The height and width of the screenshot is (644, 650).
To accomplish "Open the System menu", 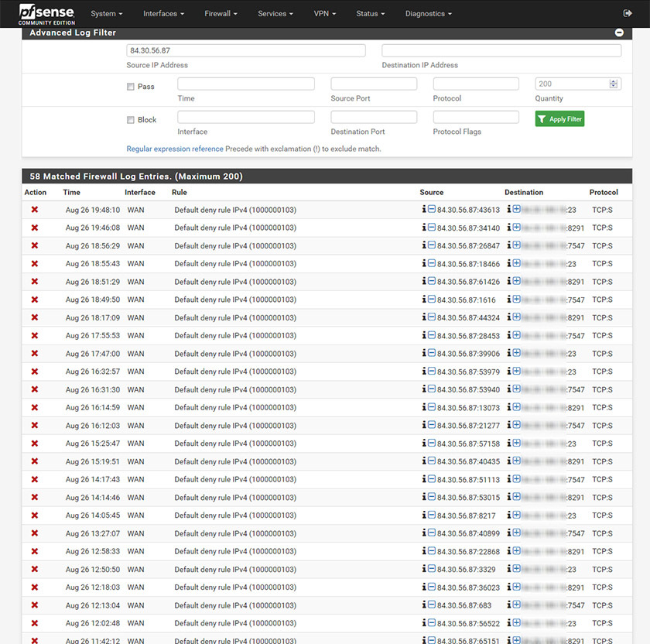I will click(x=107, y=14).
